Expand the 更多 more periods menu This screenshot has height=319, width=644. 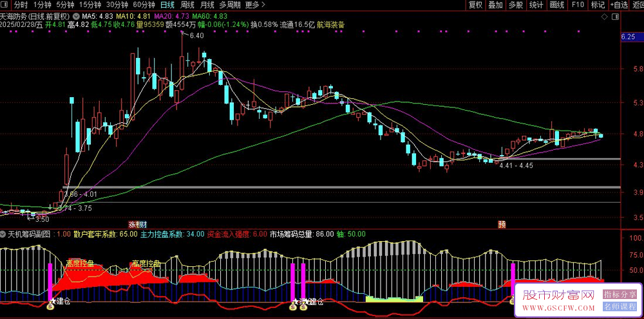254,5
